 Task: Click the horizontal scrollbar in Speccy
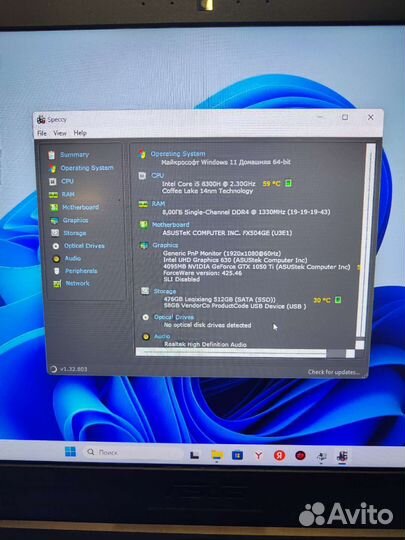coord(231,353)
